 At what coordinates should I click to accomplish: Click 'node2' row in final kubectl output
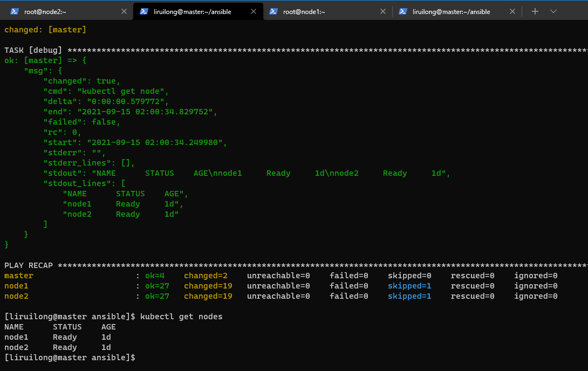point(58,347)
